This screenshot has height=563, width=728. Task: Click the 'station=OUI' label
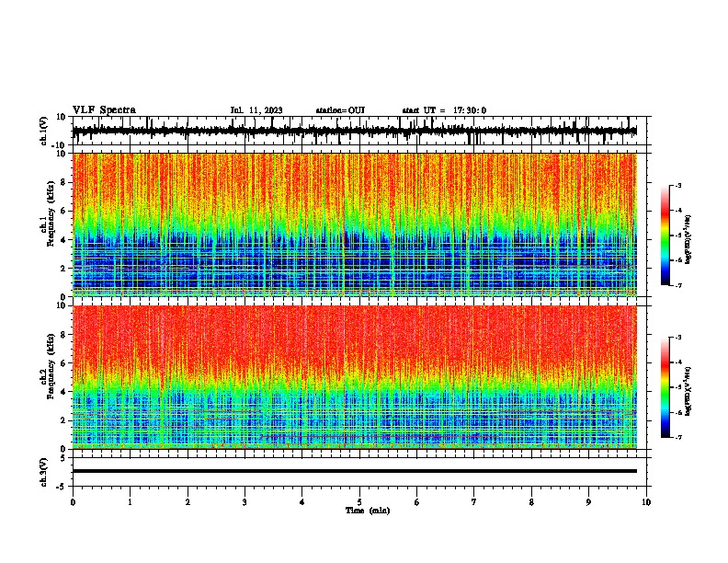[340, 110]
